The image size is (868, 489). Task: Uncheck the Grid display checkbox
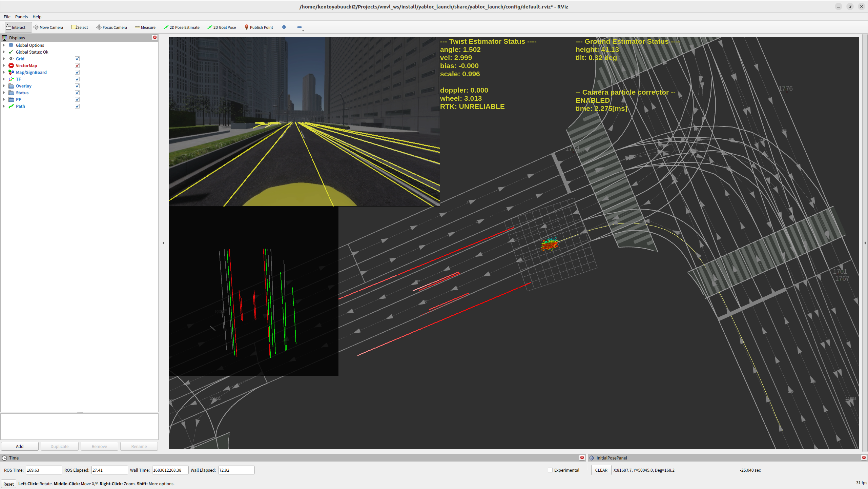click(77, 59)
